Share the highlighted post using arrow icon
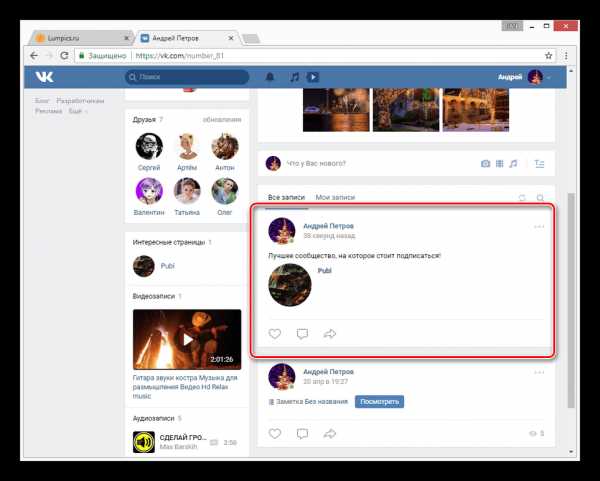The image size is (600, 481). coord(329,334)
